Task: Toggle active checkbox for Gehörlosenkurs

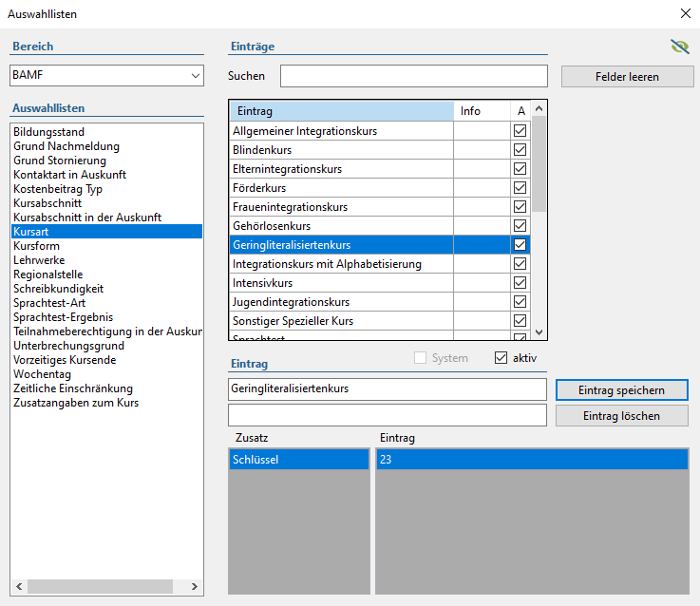Action: coord(520,225)
